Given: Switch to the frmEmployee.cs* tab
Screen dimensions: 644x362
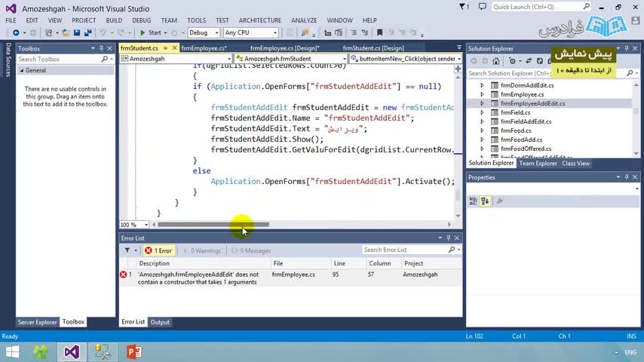Looking at the screenshot, I should pyautogui.click(x=204, y=48).
